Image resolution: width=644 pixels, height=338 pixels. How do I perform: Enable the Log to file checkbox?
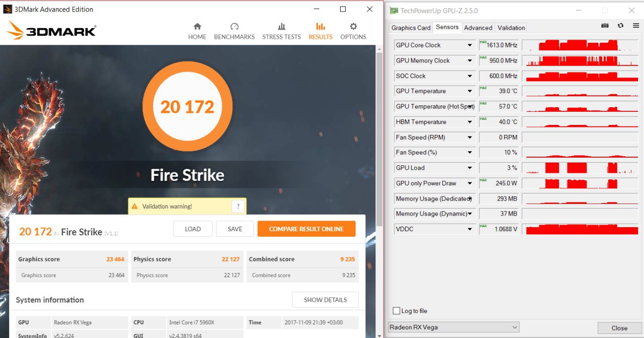click(396, 311)
